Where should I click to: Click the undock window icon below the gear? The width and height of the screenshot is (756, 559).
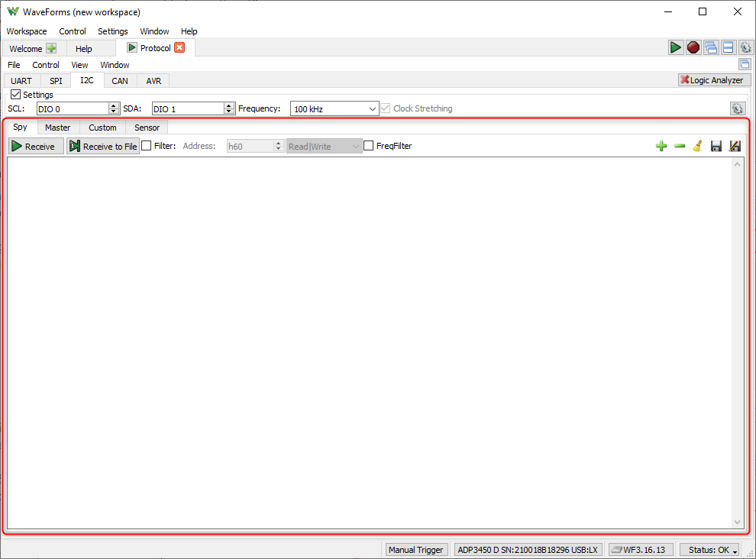coord(745,64)
